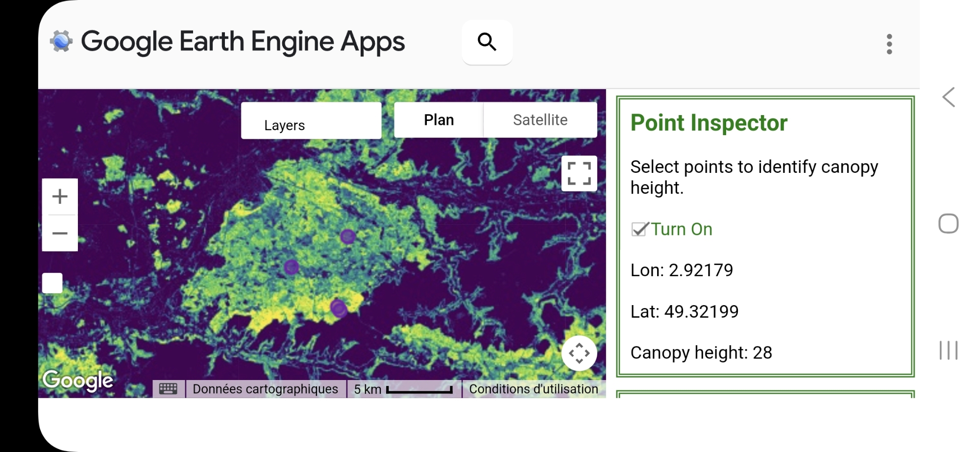
Task: Expand the Layers dropdown
Action: click(311, 121)
